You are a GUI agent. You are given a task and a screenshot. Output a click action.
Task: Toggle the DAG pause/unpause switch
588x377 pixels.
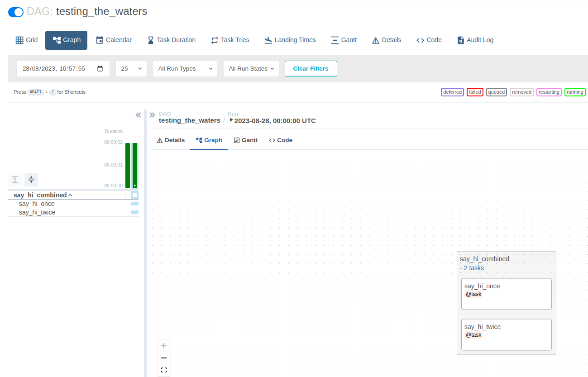tap(16, 12)
